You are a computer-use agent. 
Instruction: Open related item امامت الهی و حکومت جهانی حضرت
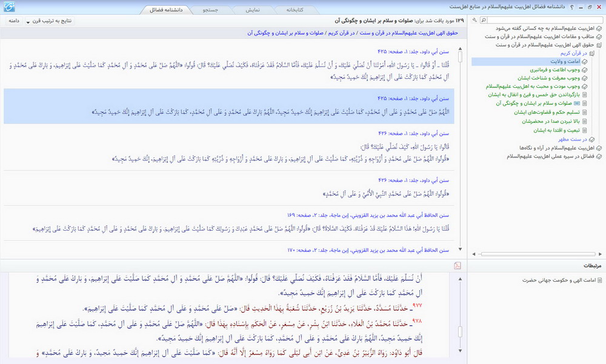559,280
